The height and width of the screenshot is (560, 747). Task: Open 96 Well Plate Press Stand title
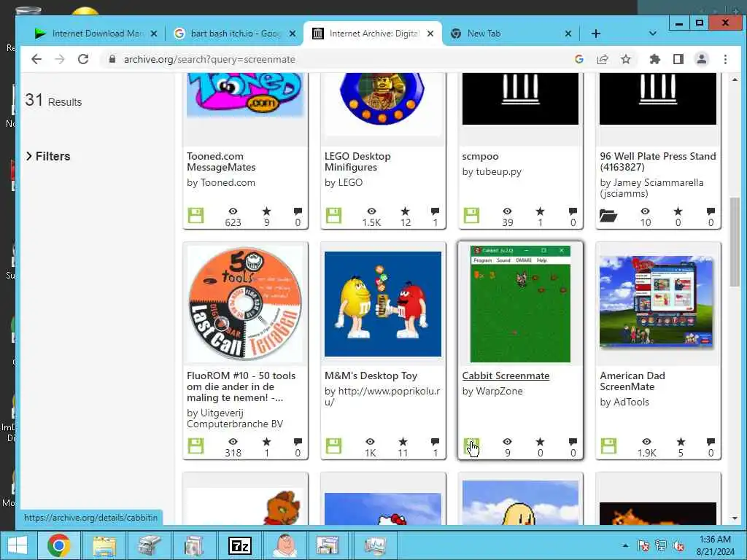[x=657, y=161]
